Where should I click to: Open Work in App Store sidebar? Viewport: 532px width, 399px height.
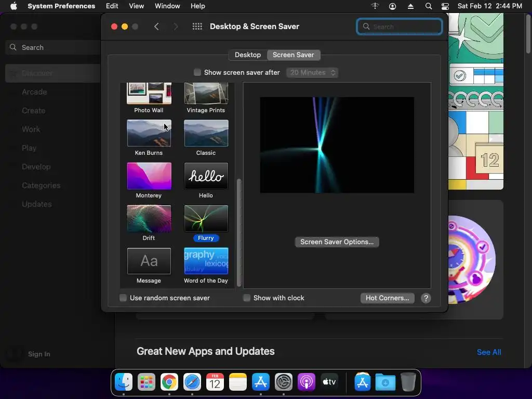[31, 129]
